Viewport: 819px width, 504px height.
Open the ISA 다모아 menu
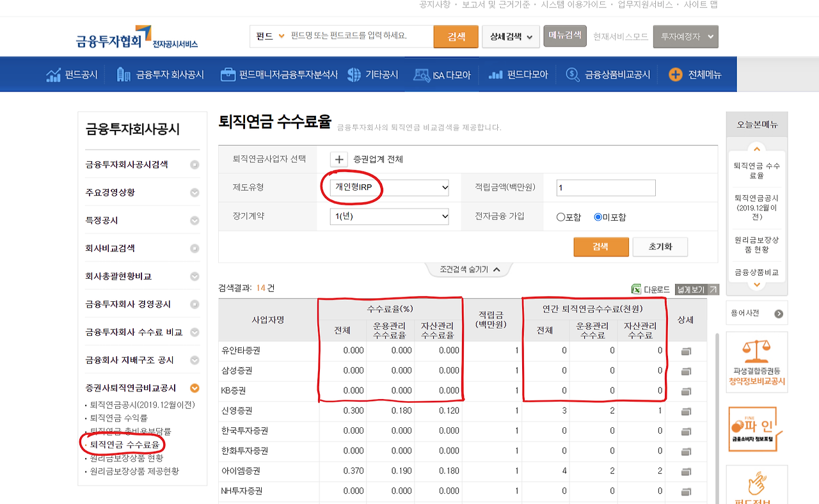pyautogui.click(x=441, y=75)
